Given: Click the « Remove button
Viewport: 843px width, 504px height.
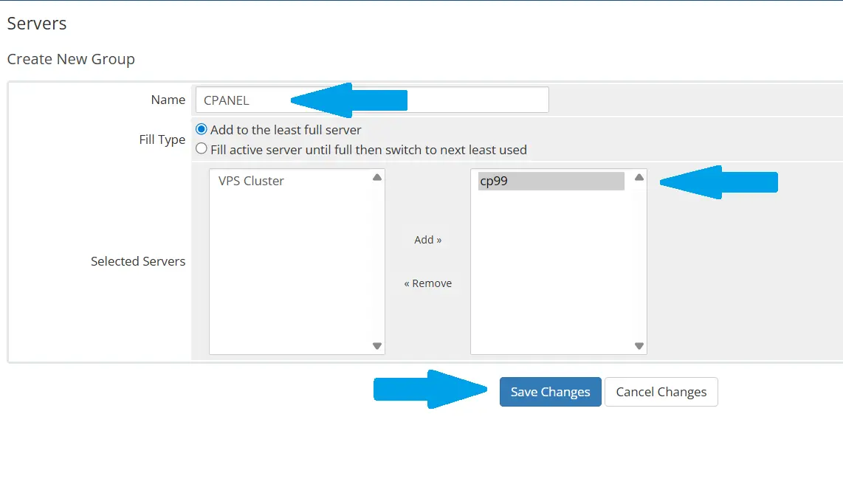Looking at the screenshot, I should point(427,283).
